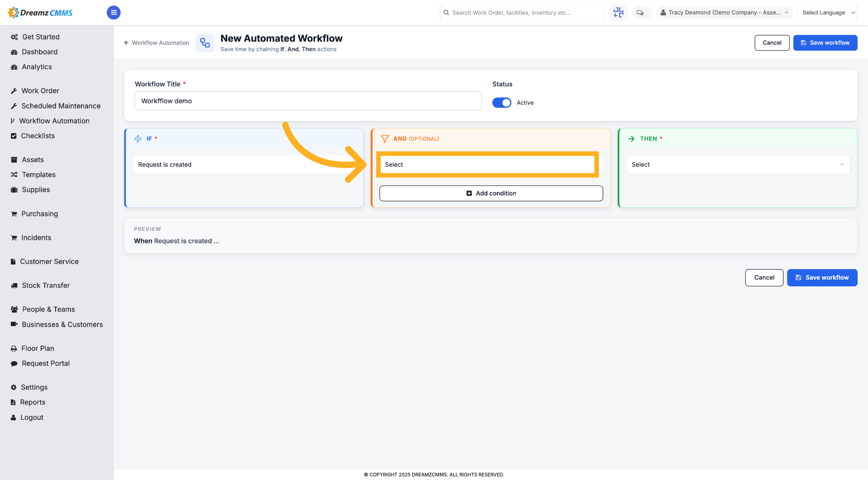The image size is (868, 480).
Task: Click the QR scan icon in header
Action: point(618,13)
